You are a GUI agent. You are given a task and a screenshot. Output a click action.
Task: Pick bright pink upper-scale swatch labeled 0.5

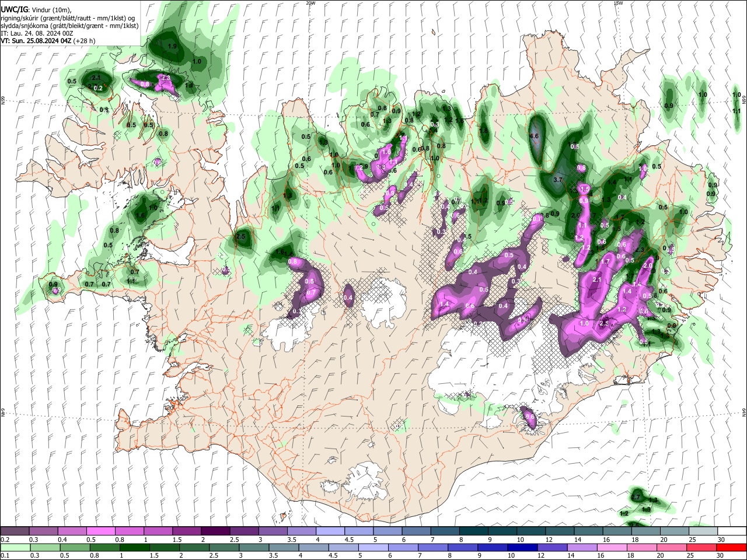coord(100,531)
